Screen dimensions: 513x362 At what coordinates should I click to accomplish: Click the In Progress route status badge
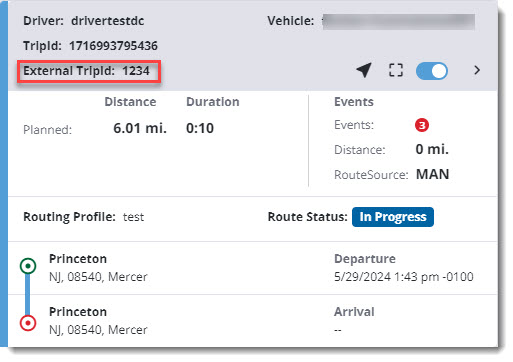tap(393, 217)
